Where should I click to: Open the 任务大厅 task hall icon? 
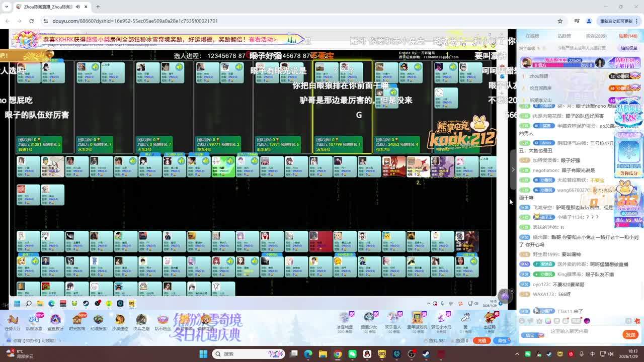(x=13, y=322)
